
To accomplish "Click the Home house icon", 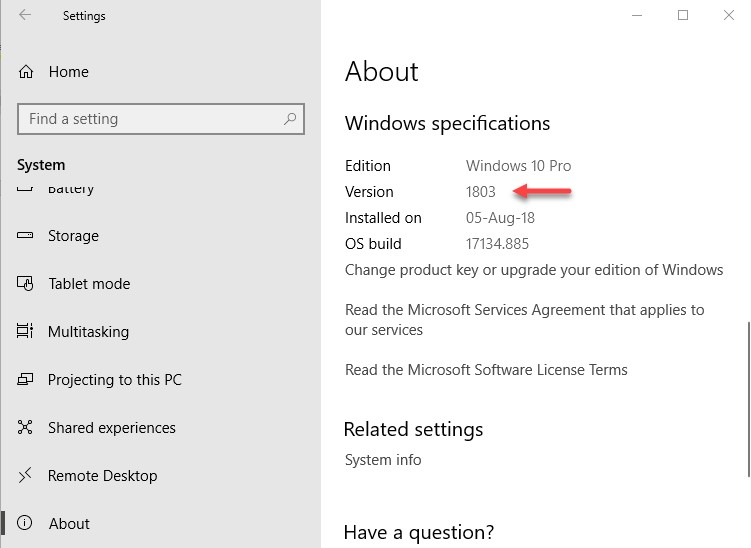I will (26, 72).
